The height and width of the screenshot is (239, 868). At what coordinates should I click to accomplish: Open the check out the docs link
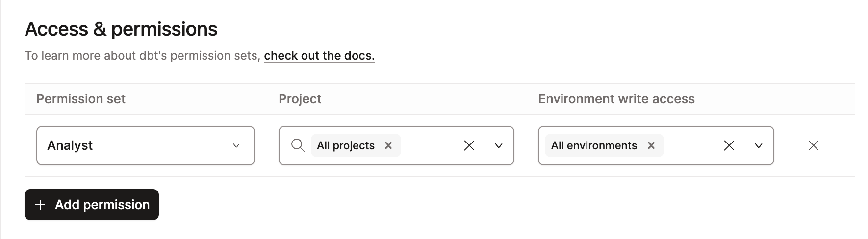pos(319,56)
